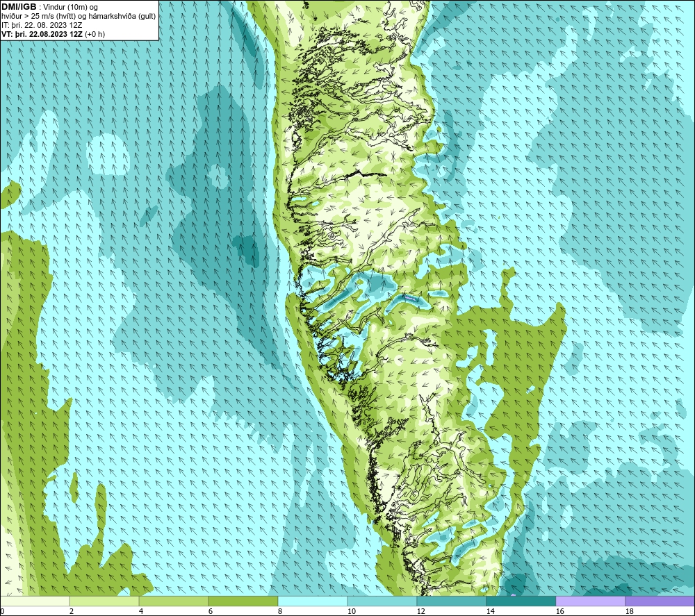Image resolution: width=695 pixels, height=616 pixels.
Task: Click the light green 2–4 m/s legend swatch
Action: 104,601
